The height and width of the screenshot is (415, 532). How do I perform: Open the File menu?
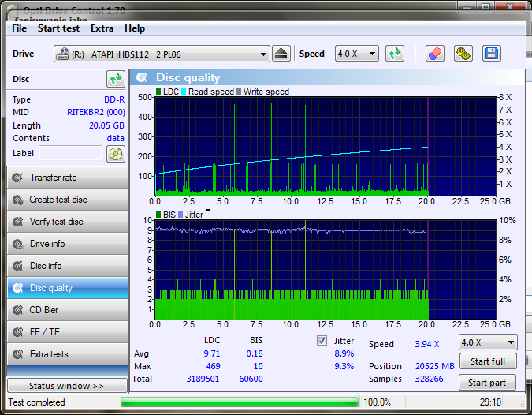click(19, 28)
